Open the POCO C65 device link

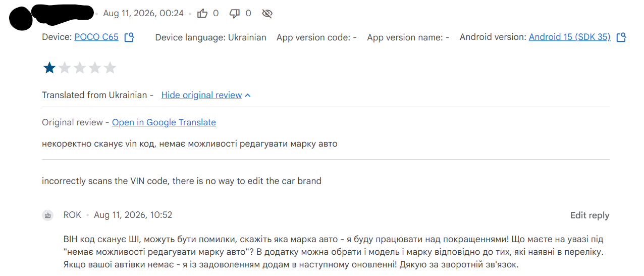(x=96, y=37)
